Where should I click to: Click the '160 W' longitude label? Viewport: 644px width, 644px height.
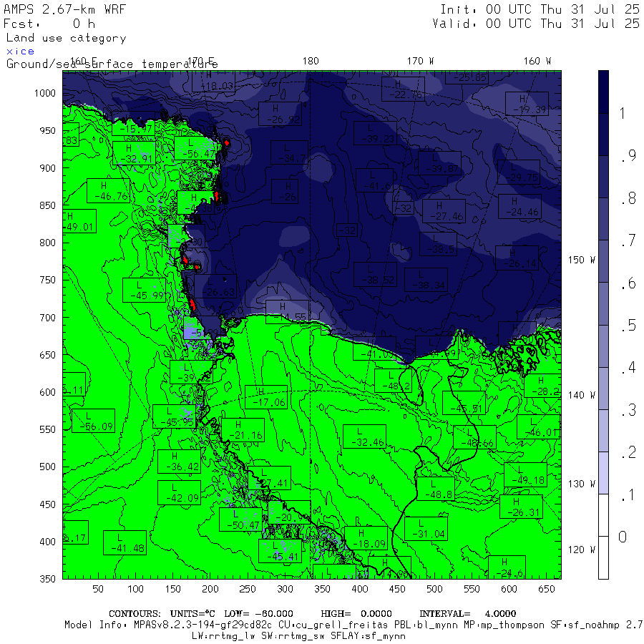pos(537,61)
